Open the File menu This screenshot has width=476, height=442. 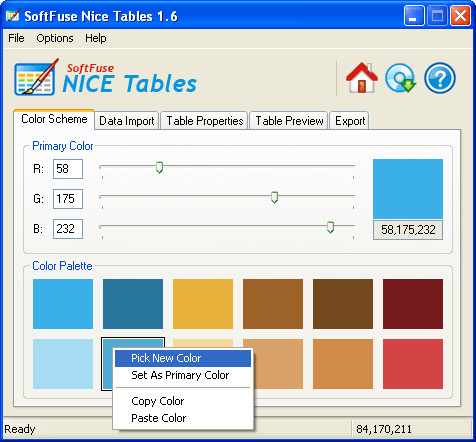click(x=16, y=38)
